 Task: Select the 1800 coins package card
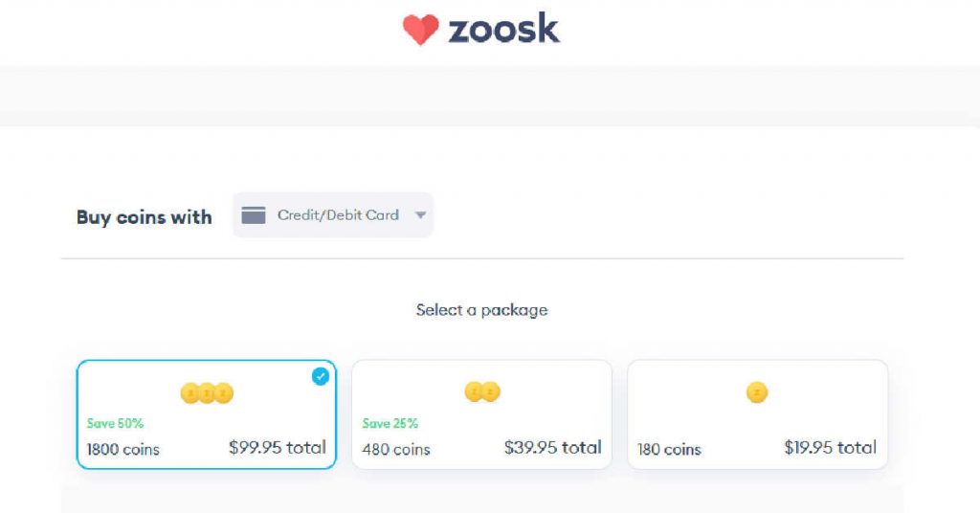click(207, 414)
